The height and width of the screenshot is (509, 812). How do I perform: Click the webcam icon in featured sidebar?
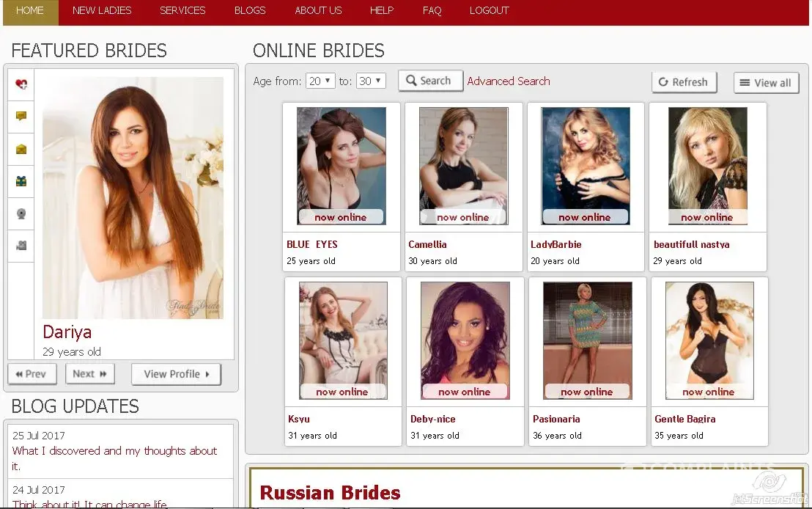tap(21, 213)
